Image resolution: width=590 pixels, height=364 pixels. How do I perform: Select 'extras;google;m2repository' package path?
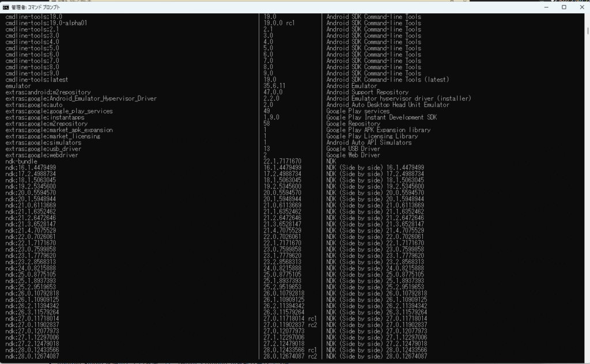[x=46, y=124]
